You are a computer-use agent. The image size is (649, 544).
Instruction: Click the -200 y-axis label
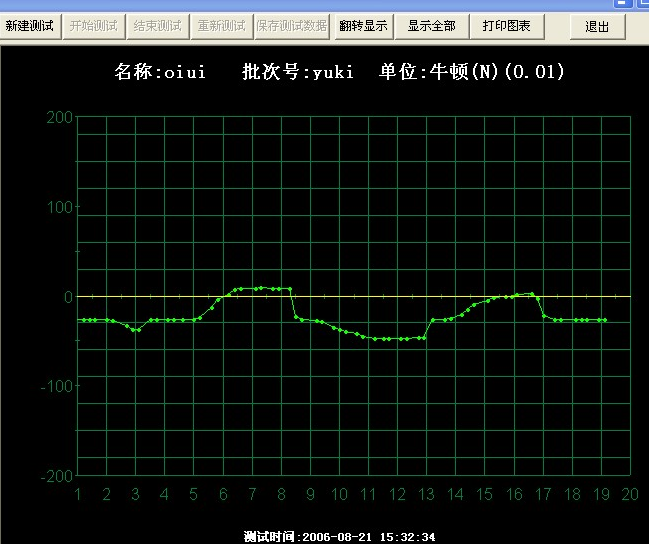57,476
